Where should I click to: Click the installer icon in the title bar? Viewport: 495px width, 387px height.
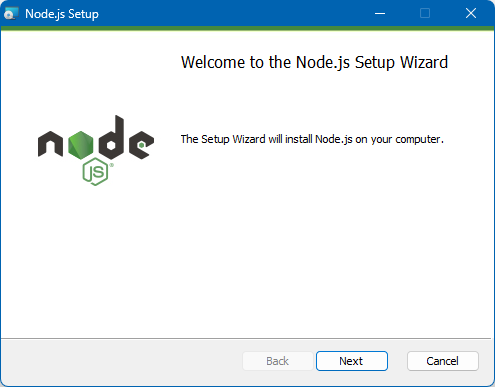pyautogui.click(x=11, y=14)
